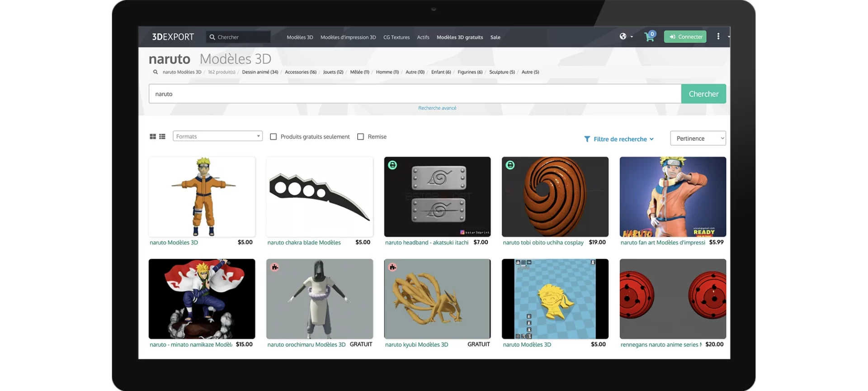Click the magnifier icon in header search

(212, 37)
